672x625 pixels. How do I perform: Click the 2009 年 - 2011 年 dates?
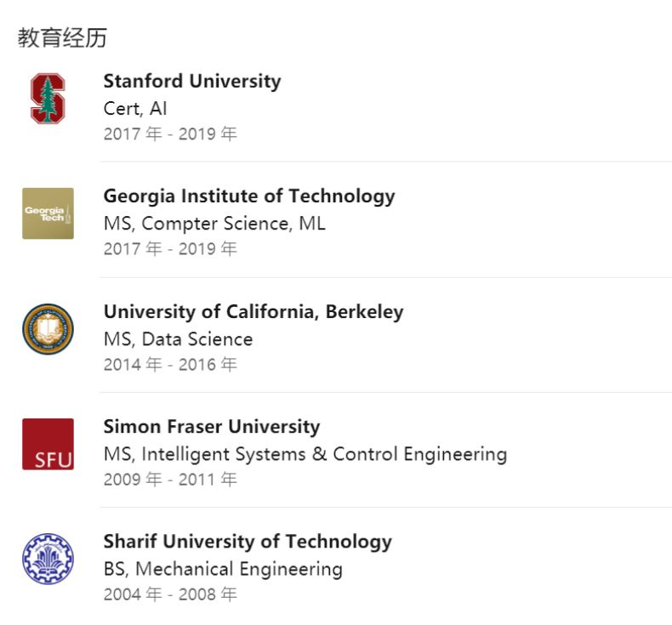point(170,480)
